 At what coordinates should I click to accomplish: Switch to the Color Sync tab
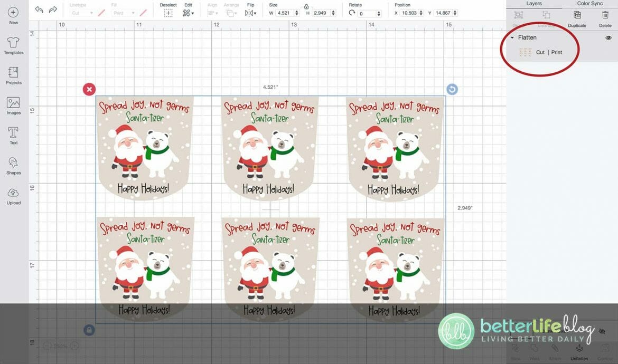pos(589,3)
